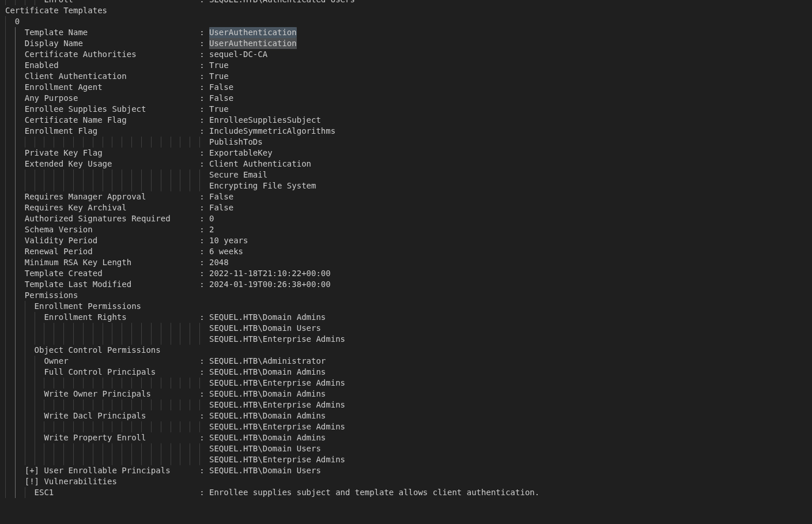Image resolution: width=812 pixels, height=524 pixels.
Task: Select the 'Certificate Templates' heading line
Action: tap(56, 10)
